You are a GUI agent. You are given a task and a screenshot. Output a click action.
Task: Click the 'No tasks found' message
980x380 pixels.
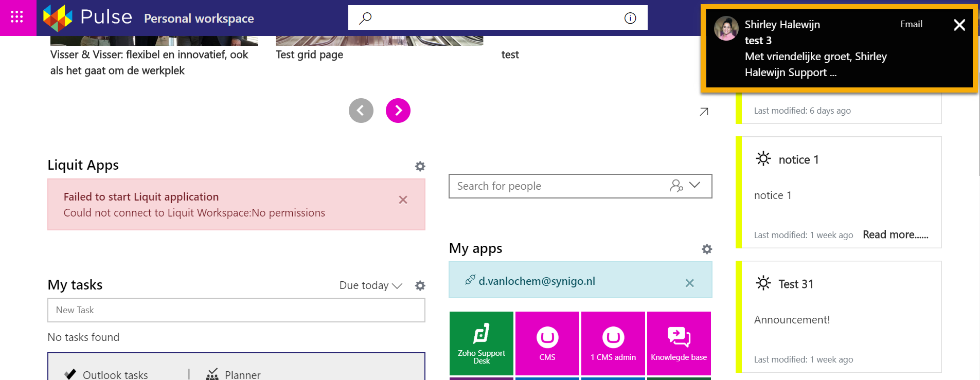point(83,337)
